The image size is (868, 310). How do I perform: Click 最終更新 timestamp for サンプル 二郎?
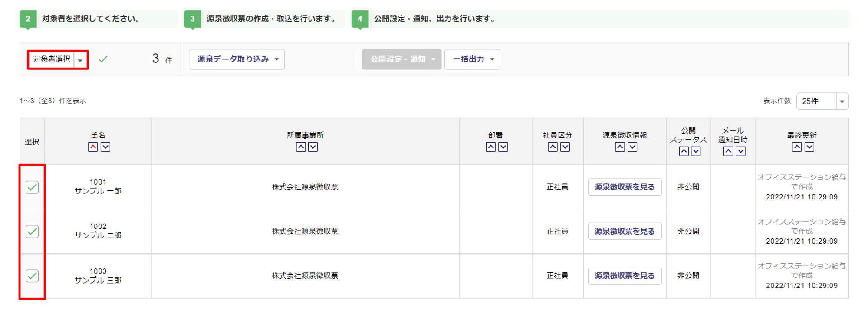click(802, 241)
